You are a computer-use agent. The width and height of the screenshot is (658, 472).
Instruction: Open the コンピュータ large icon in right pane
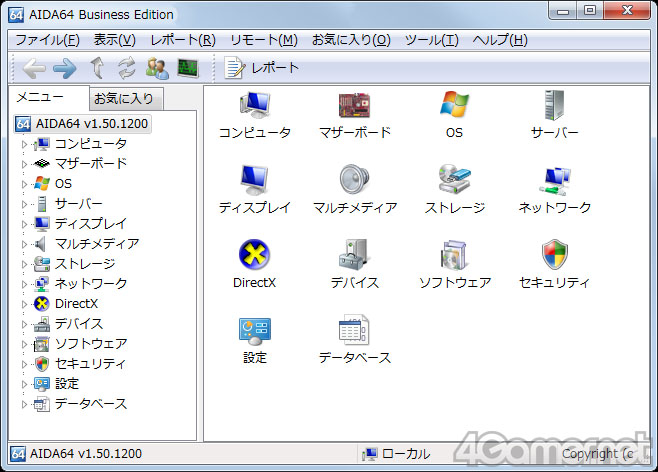click(255, 105)
